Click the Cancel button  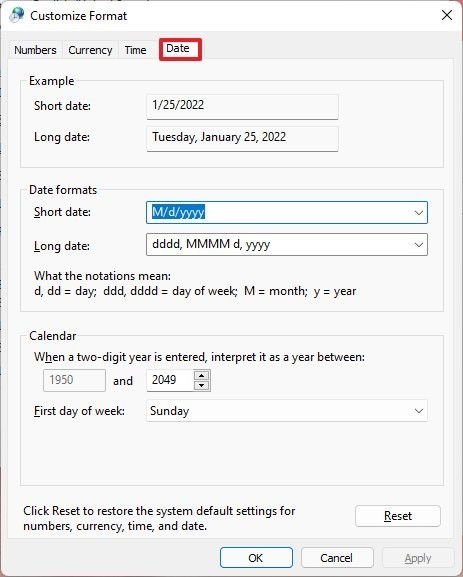point(337,558)
